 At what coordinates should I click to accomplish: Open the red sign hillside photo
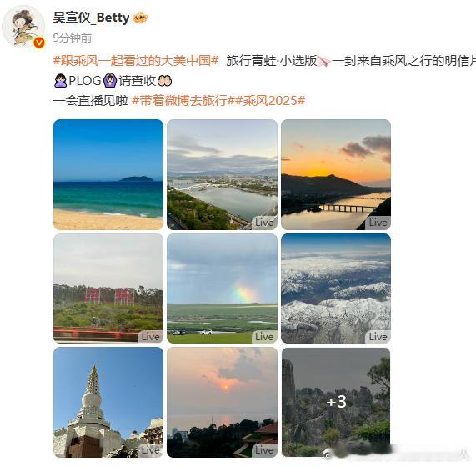[108, 289]
